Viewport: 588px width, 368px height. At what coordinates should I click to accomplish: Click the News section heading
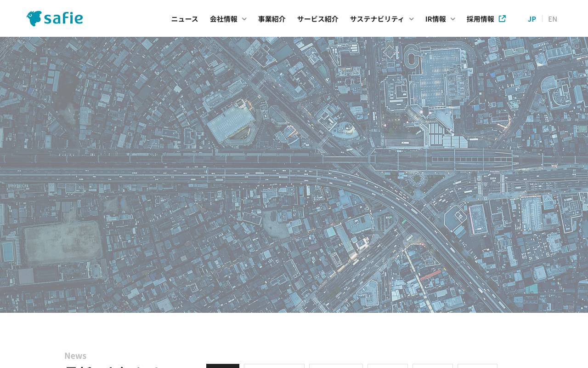point(75,355)
